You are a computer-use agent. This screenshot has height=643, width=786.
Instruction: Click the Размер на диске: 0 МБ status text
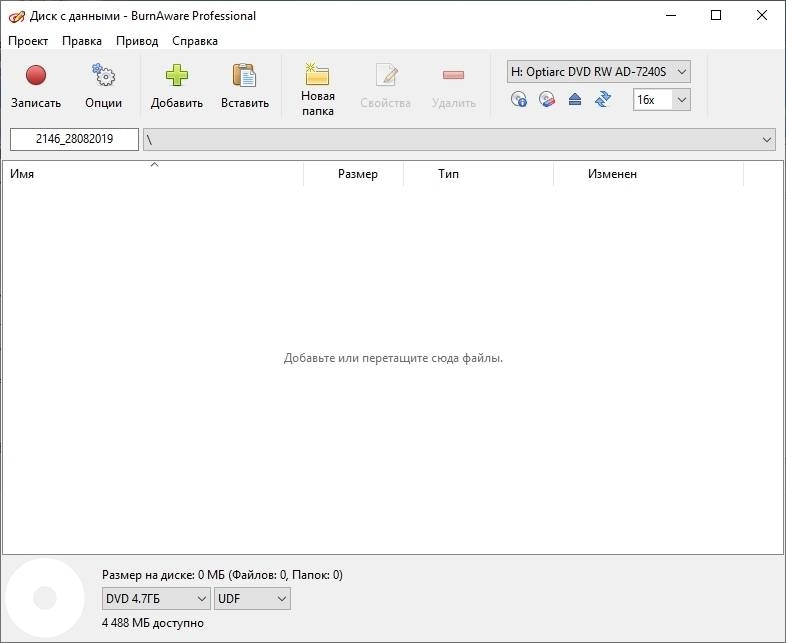pos(222,575)
